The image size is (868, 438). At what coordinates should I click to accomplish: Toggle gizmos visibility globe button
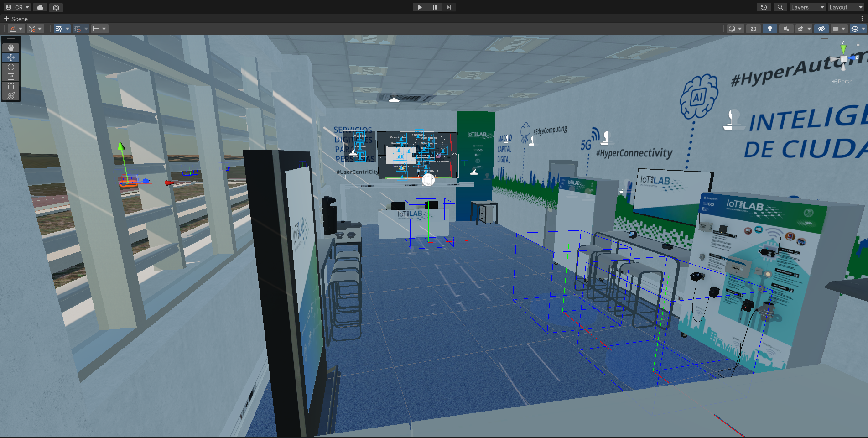(855, 29)
